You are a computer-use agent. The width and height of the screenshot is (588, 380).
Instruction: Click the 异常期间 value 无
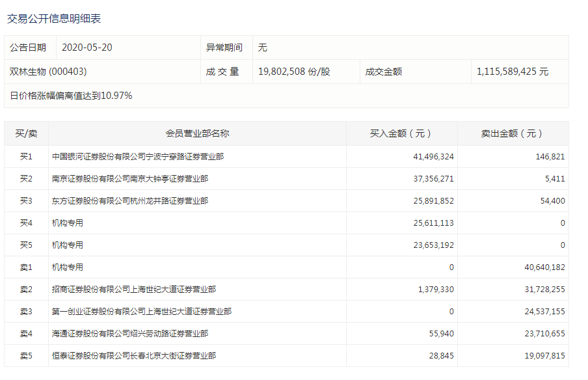tap(263, 47)
